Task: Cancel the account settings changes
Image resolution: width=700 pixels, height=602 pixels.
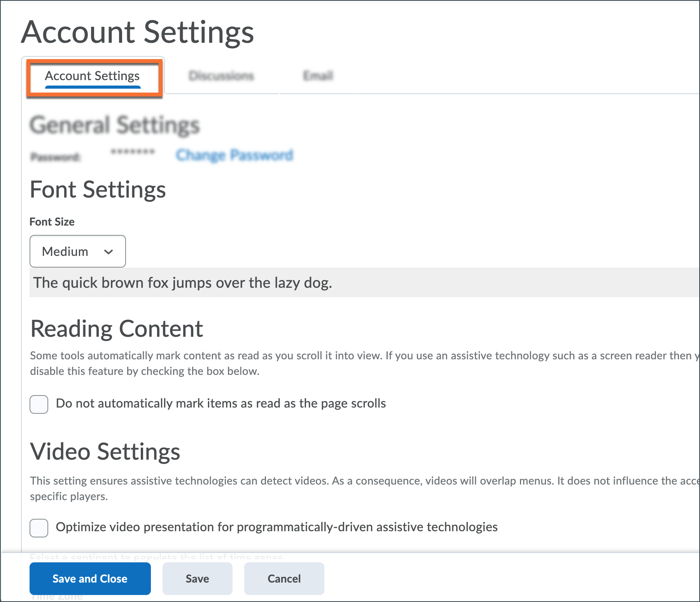Action: [284, 579]
